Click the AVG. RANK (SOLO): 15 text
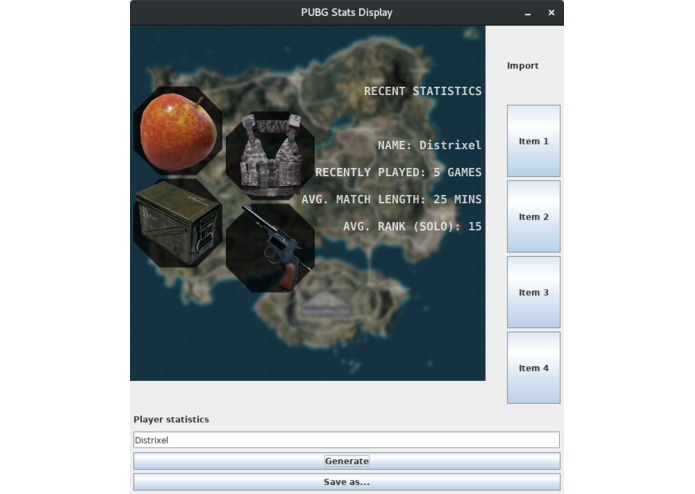This screenshot has height=494, width=695. coord(412,226)
